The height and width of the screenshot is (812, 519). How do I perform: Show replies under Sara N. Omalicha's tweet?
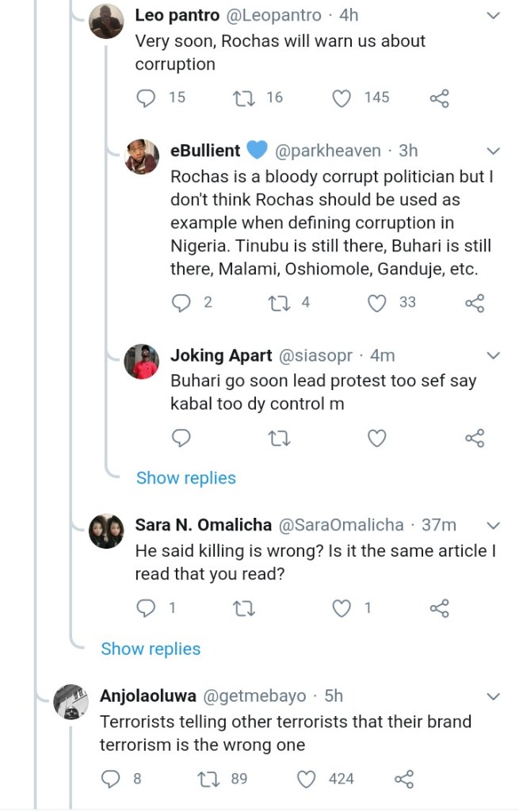151,649
